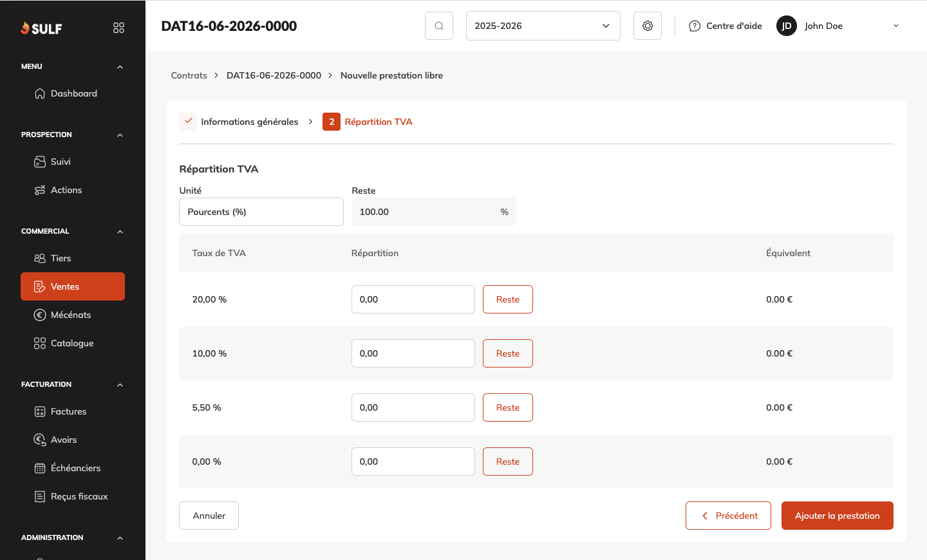
Task: Click the Mécénats euro icon
Action: [40, 315]
